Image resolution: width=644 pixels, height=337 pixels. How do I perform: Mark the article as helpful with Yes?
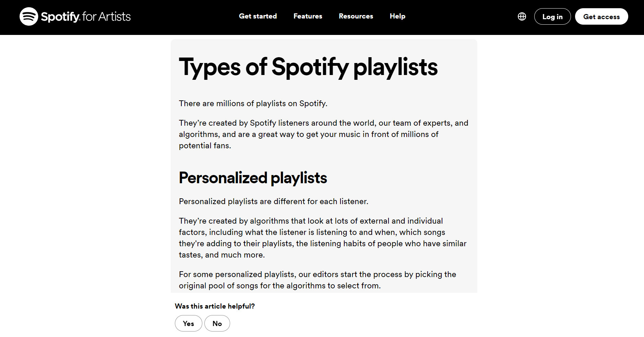click(188, 323)
